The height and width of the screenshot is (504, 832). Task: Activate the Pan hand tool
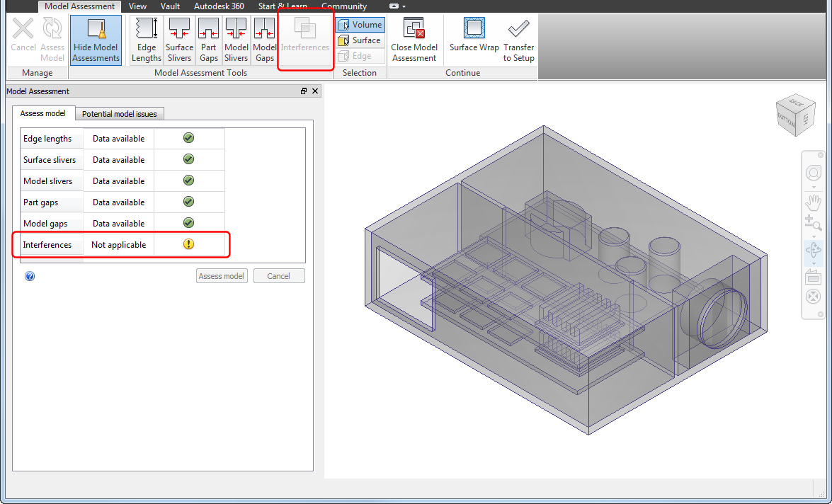[x=813, y=202]
